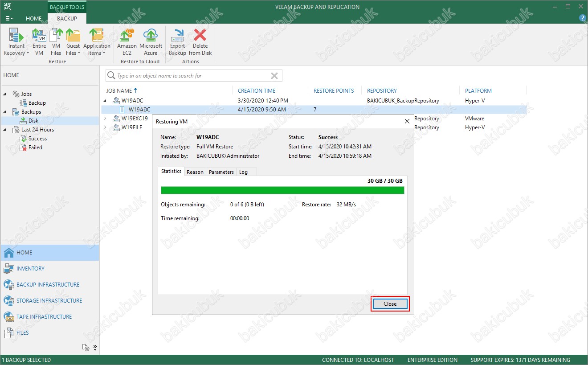Select Backup under Jobs
The image size is (588, 365).
pyautogui.click(x=37, y=103)
